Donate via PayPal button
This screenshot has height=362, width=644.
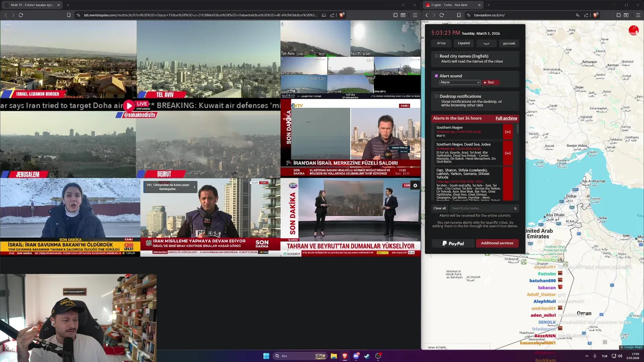[x=453, y=243]
